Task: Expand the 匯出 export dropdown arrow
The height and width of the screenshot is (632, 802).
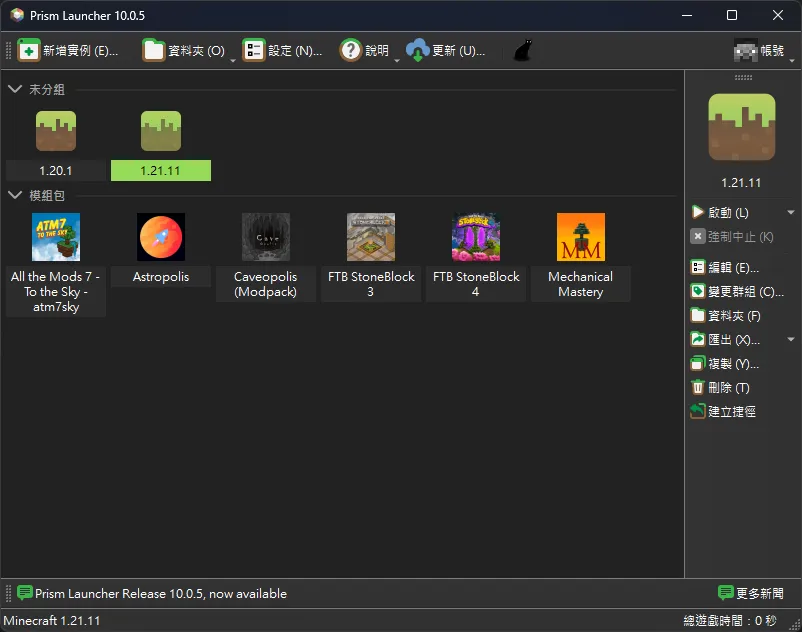Action: click(x=791, y=340)
